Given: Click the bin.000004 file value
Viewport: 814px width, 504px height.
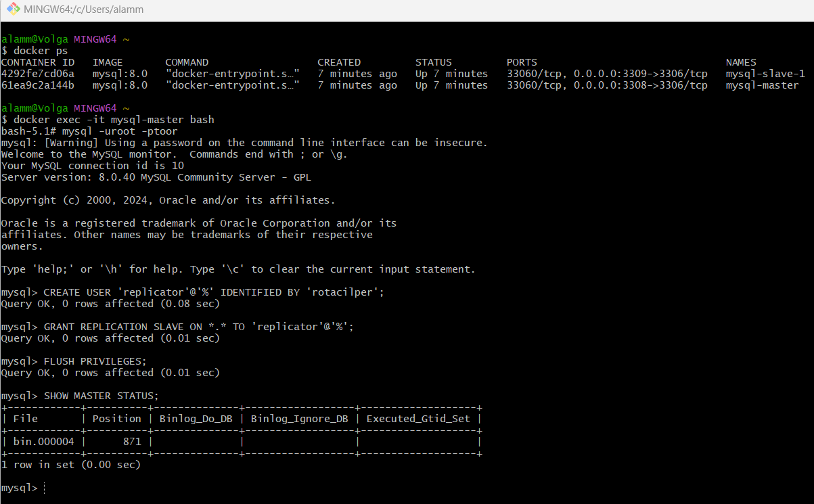Looking at the screenshot, I should 44,442.
